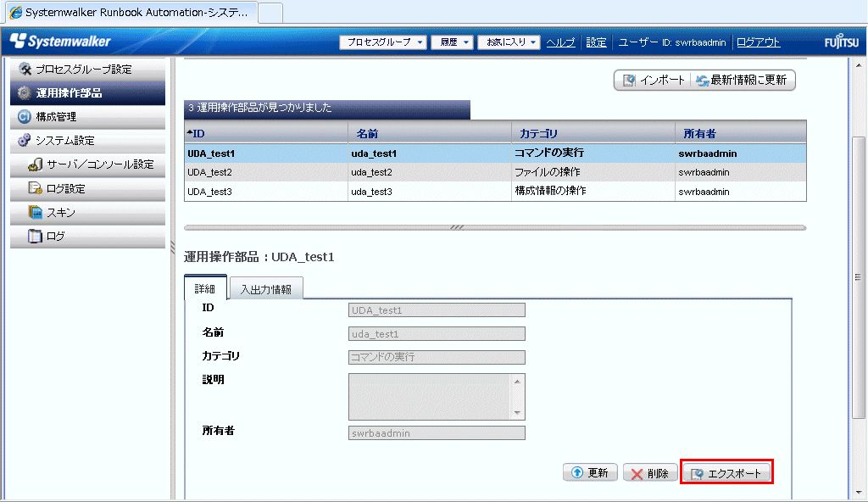868x502 pixels.
Task: Open ログ設定 in sidebar
Action: [x=87, y=188]
